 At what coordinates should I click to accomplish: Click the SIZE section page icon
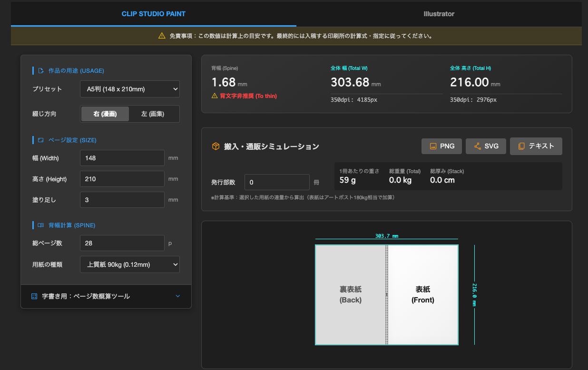pyautogui.click(x=40, y=140)
